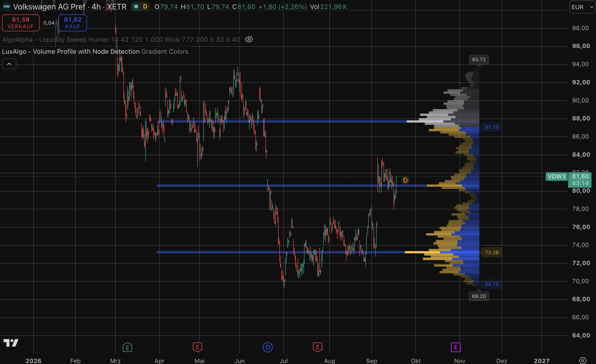Click the yellow D data badge in header

(x=145, y=7)
